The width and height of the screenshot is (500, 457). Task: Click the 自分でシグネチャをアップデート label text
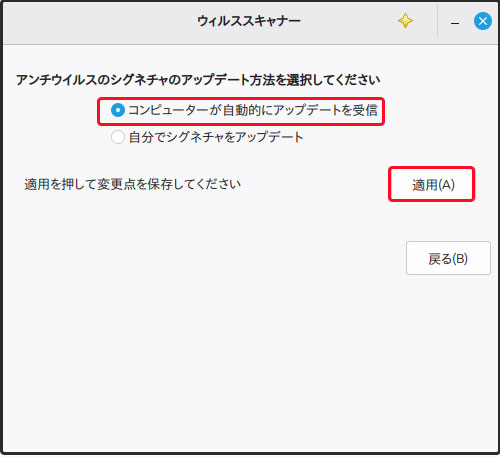point(216,137)
